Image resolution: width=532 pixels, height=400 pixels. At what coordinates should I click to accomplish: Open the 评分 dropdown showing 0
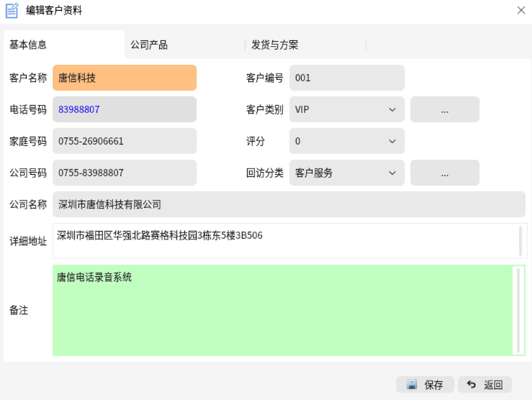click(x=347, y=141)
